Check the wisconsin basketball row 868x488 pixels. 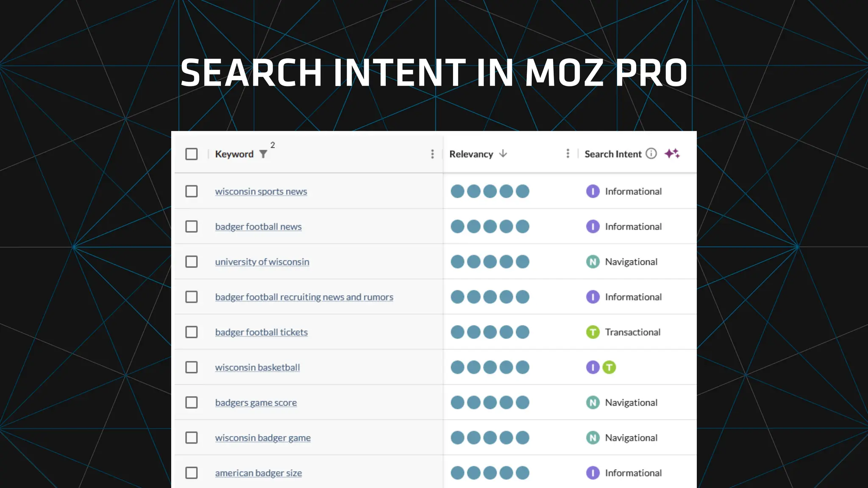pos(192,367)
